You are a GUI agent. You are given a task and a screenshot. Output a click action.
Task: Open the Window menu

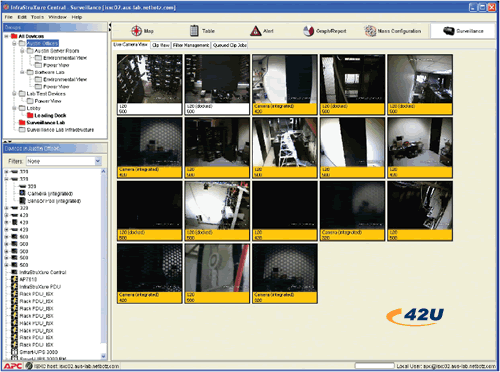click(57, 17)
